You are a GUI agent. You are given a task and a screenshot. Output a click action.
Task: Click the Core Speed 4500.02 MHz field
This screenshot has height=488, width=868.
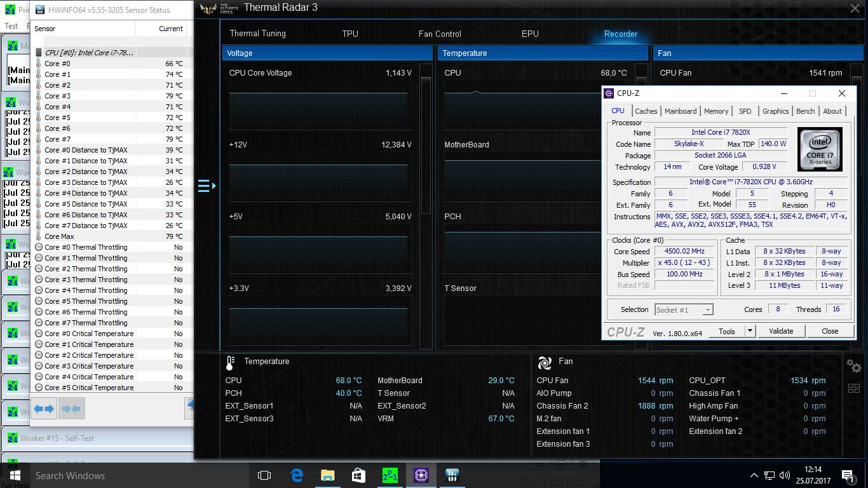685,252
